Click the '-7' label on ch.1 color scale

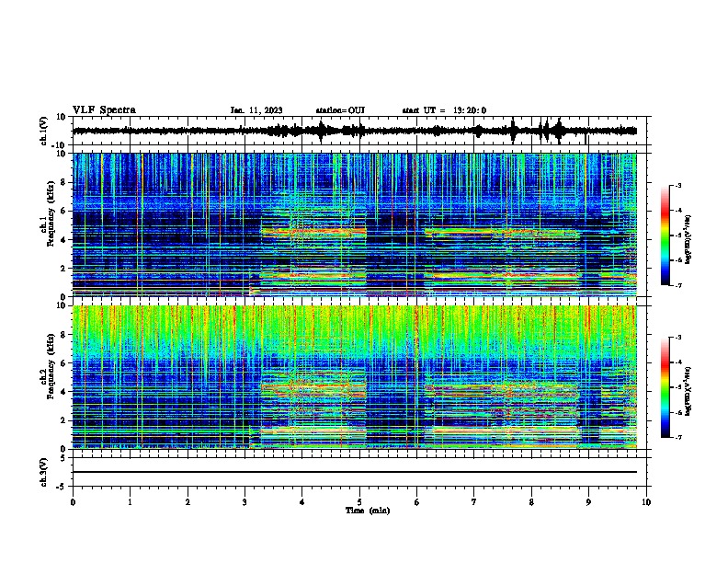tap(678, 285)
